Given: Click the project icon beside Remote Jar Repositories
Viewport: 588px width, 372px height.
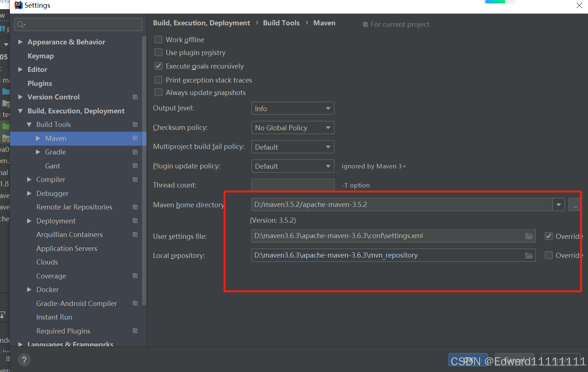Looking at the screenshot, I should [x=135, y=207].
